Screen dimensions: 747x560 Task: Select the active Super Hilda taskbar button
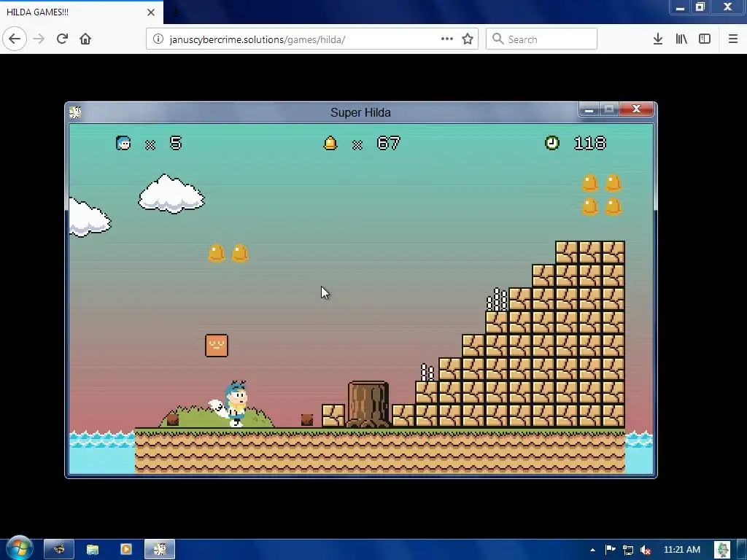pyautogui.click(x=160, y=550)
